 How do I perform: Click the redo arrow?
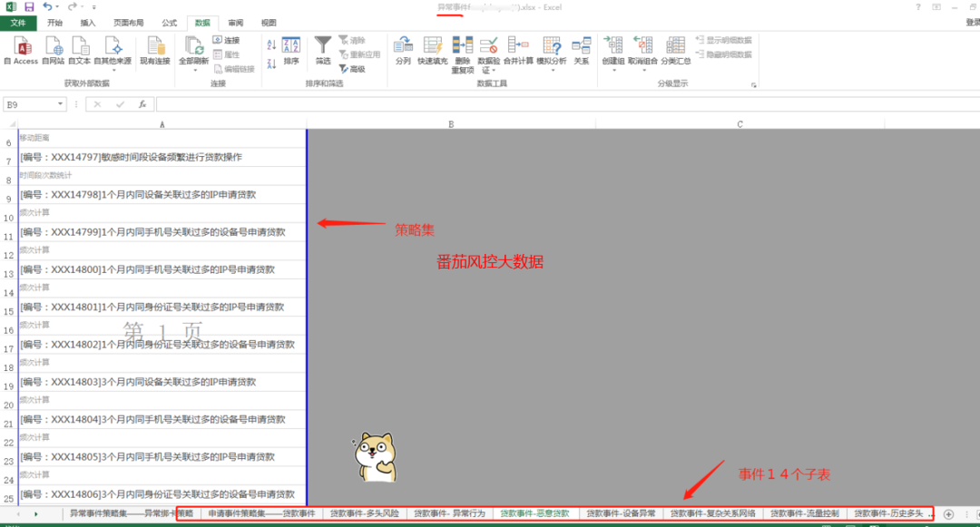point(72,7)
